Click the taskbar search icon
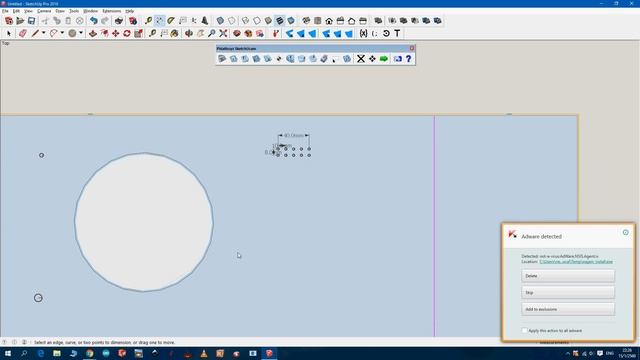Viewport: 640px width, 360px height. [24, 353]
